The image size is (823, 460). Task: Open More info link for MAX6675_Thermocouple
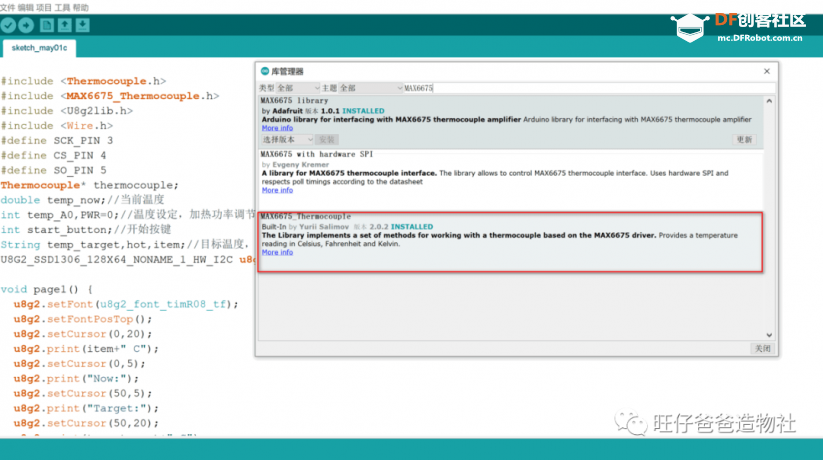[277, 253]
